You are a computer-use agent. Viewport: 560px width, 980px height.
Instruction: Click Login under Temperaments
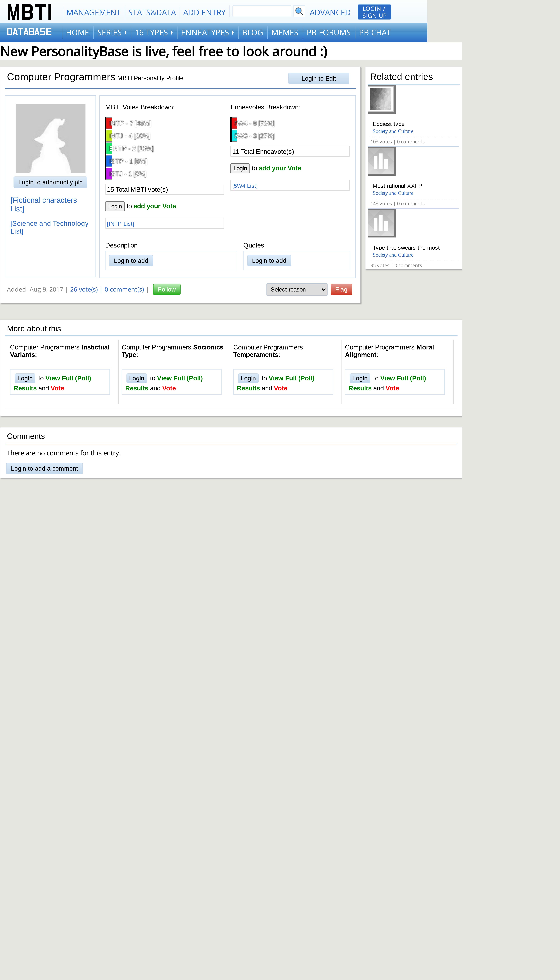click(x=248, y=378)
